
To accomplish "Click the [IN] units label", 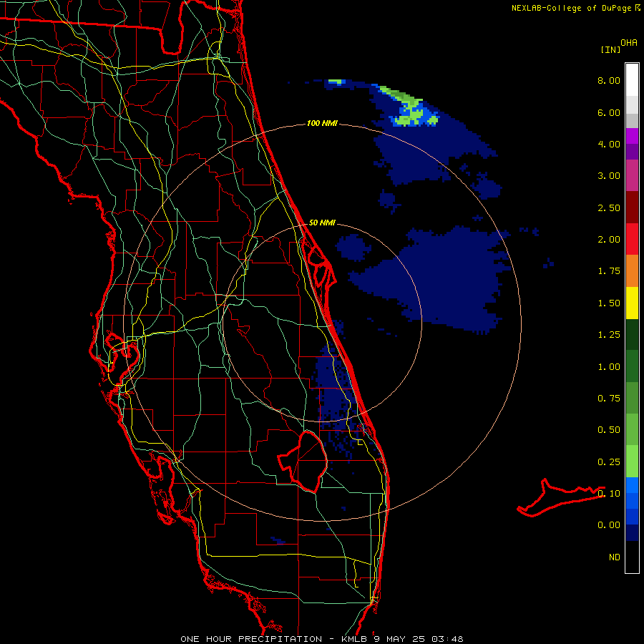I will [610, 49].
